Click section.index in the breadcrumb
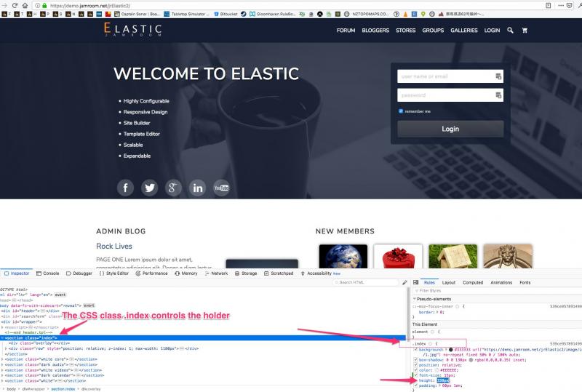 pos(63,389)
